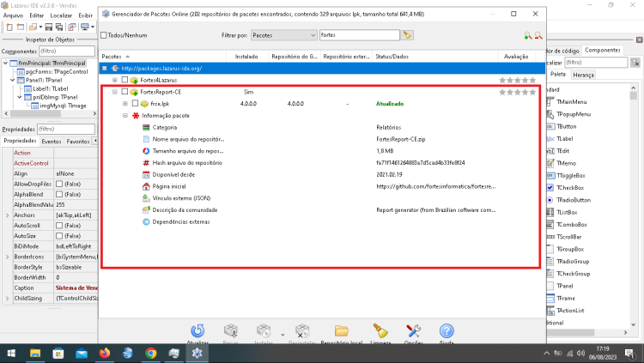Expand the BorderIcons property

point(7,257)
